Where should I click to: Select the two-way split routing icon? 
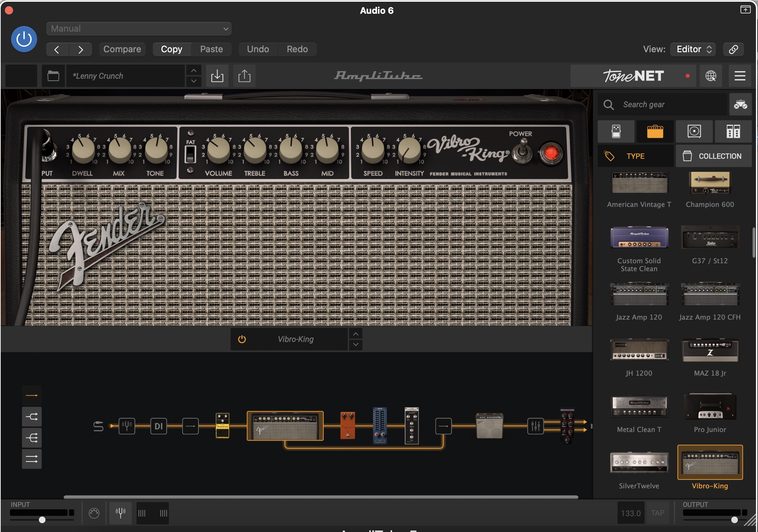32,417
